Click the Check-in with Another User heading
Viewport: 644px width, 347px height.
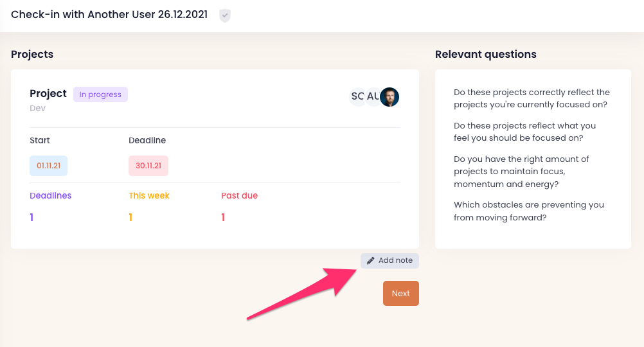pyautogui.click(x=109, y=14)
